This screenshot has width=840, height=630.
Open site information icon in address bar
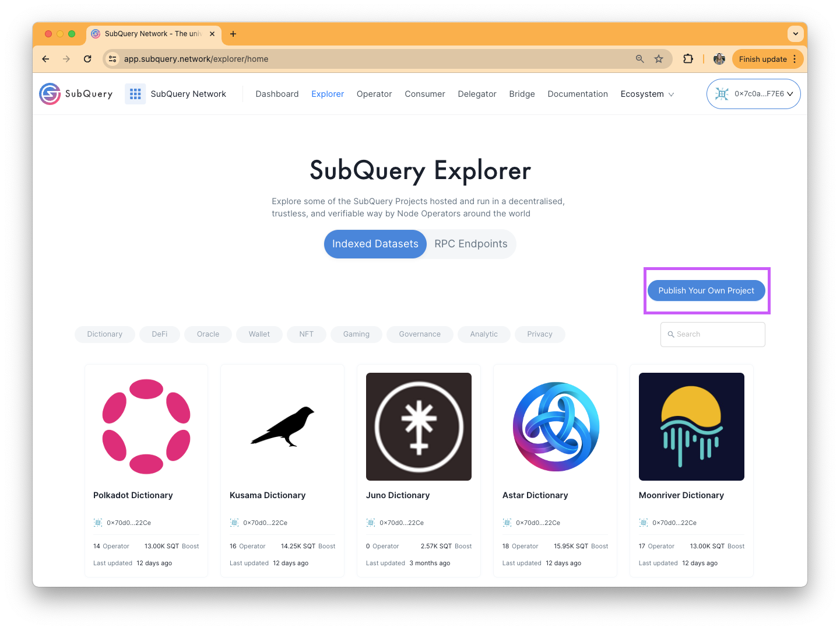pos(113,59)
